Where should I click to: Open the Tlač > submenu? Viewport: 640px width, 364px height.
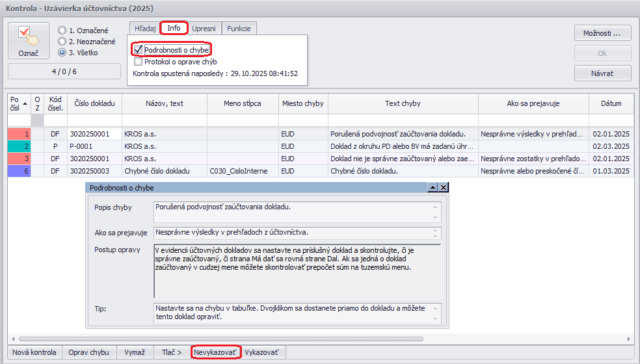[x=172, y=352]
